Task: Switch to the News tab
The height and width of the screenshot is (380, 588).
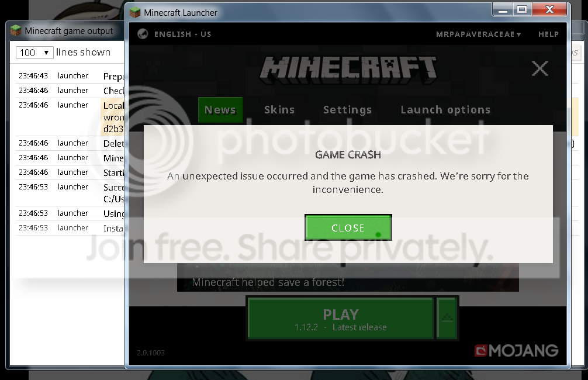Action: tap(220, 110)
